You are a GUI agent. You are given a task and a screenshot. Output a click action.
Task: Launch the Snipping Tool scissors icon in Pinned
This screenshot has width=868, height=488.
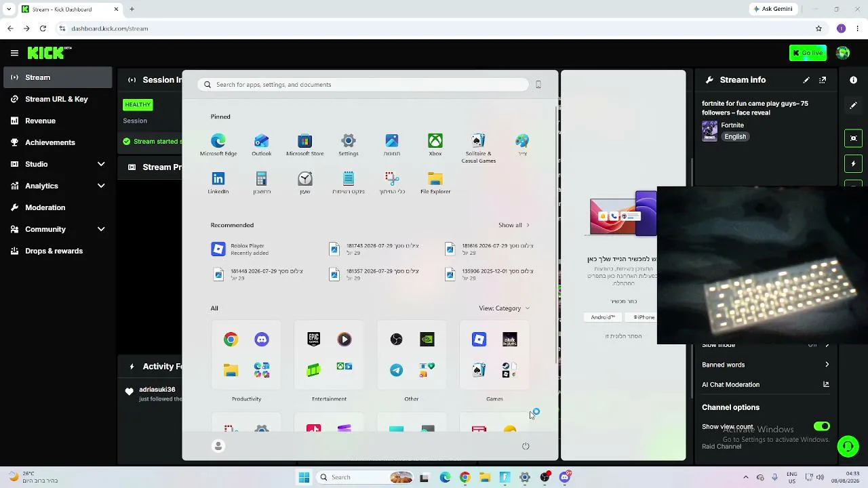point(392,182)
